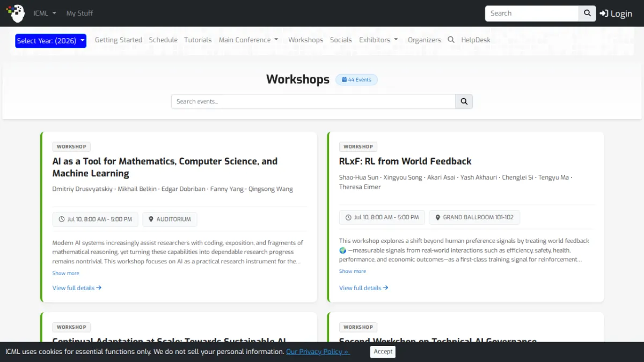644x362 pixels.
Task: Click WORKSHOP tag on Continual Adaptation card
Action: [x=71, y=327]
